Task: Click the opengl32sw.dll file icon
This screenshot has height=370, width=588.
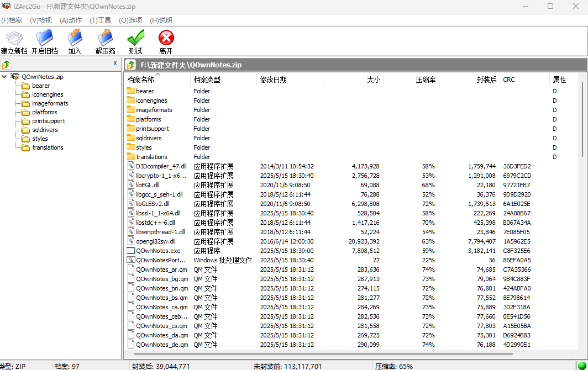Action: point(131,241)
